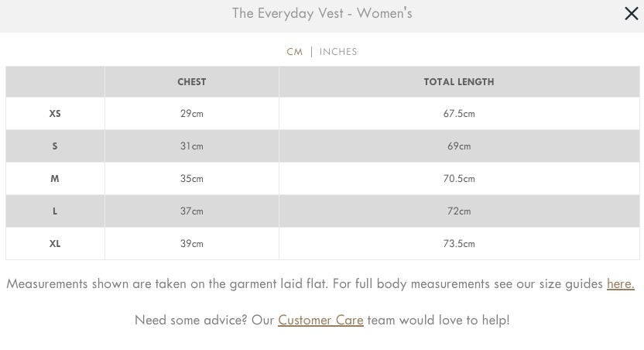
Task: Click the TOTAL LENGTH column header
Action: coord(459,81)
